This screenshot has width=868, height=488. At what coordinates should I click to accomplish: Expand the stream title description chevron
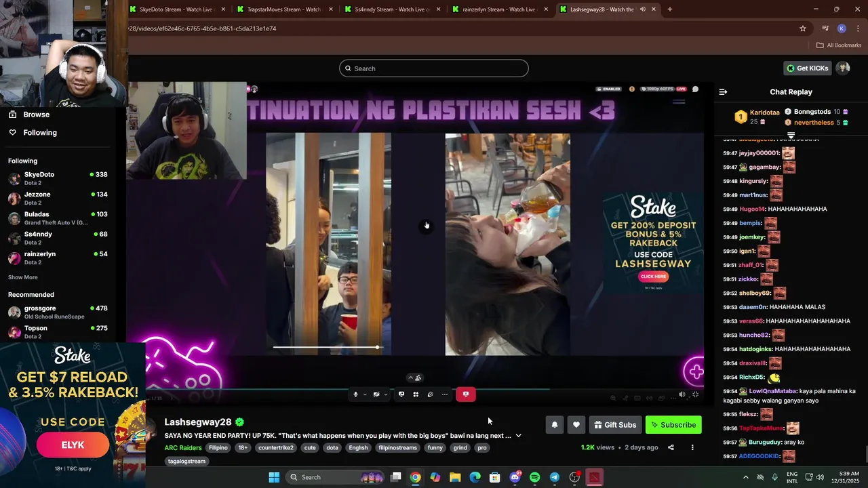pyautogui.click(x=519, y=436)
